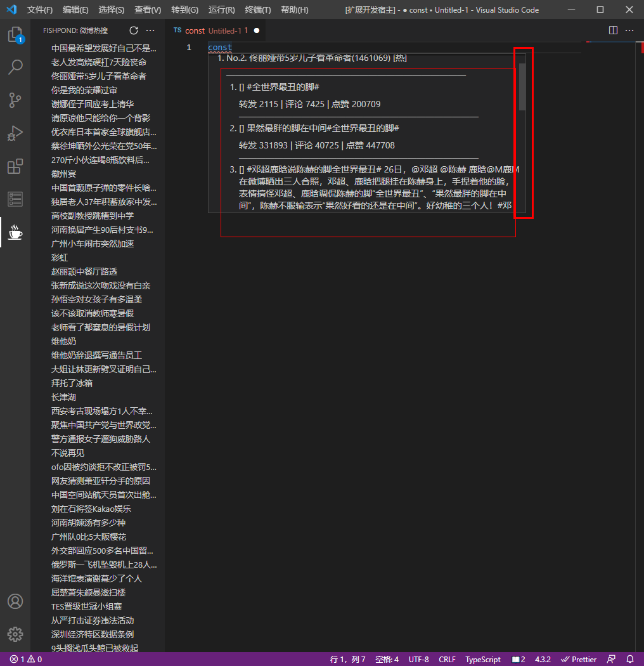Open topic 该不该取消教师寒暑假
The image size is (644, 666).
tap(93, 313)
